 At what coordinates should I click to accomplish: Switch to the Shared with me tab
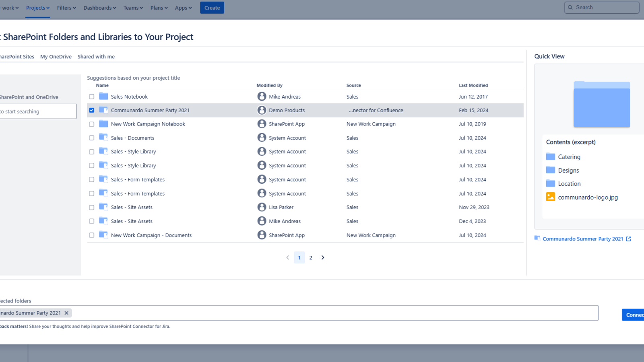[x=96, y=57]
